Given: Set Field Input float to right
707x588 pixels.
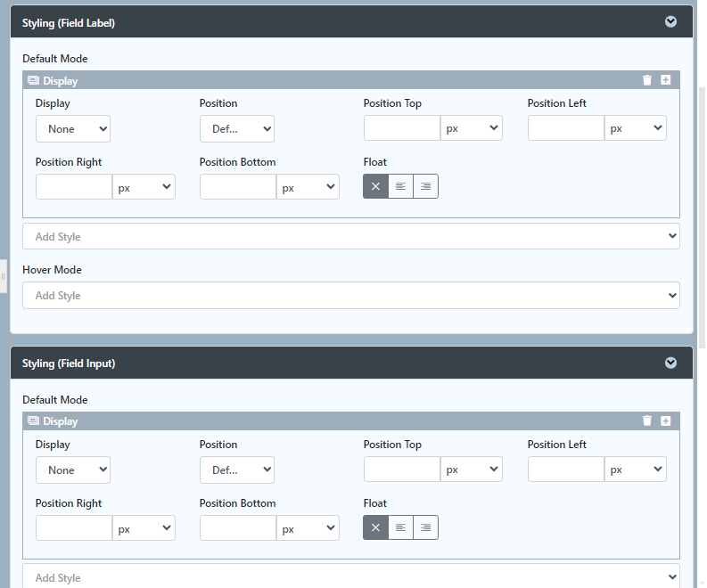Looking at the screenshot, I should tap(425, 527).
